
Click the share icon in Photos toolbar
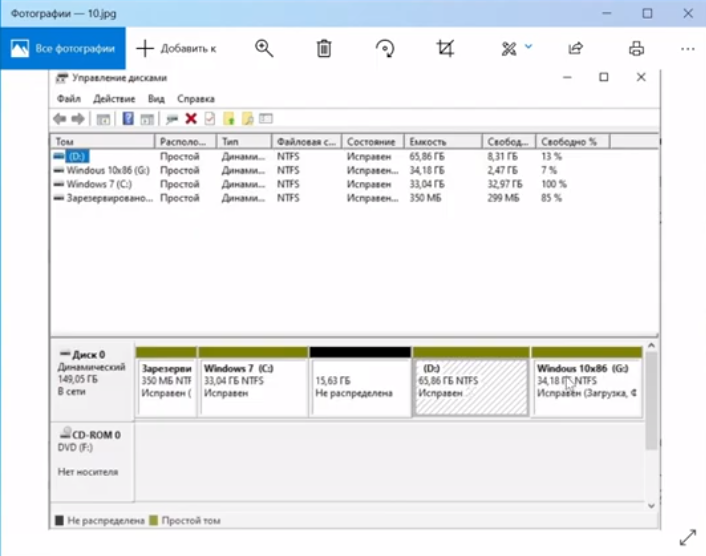(575, 48)
